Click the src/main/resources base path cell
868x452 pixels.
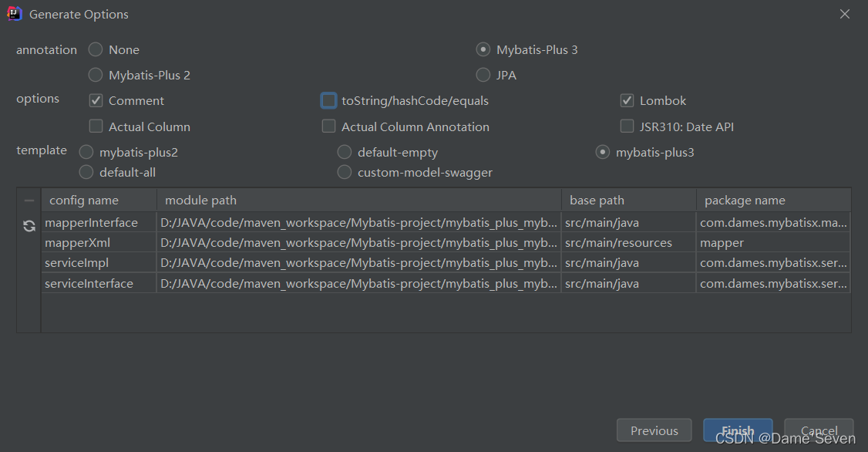point(629,243)
